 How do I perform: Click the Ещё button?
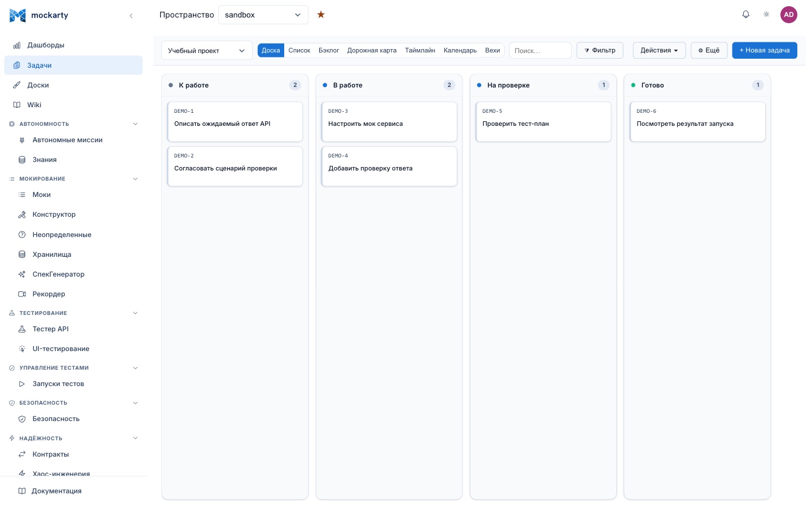tap(709, 50)
